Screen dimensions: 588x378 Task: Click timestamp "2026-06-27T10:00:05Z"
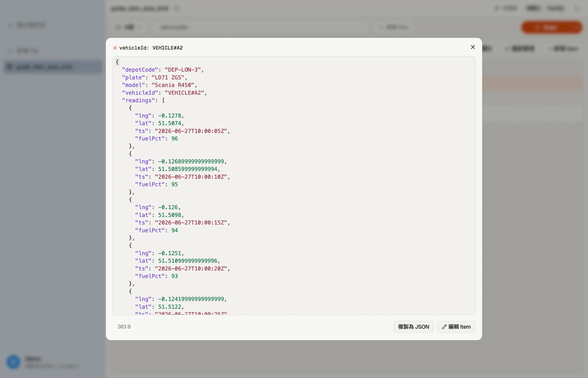tap(191, 131)
